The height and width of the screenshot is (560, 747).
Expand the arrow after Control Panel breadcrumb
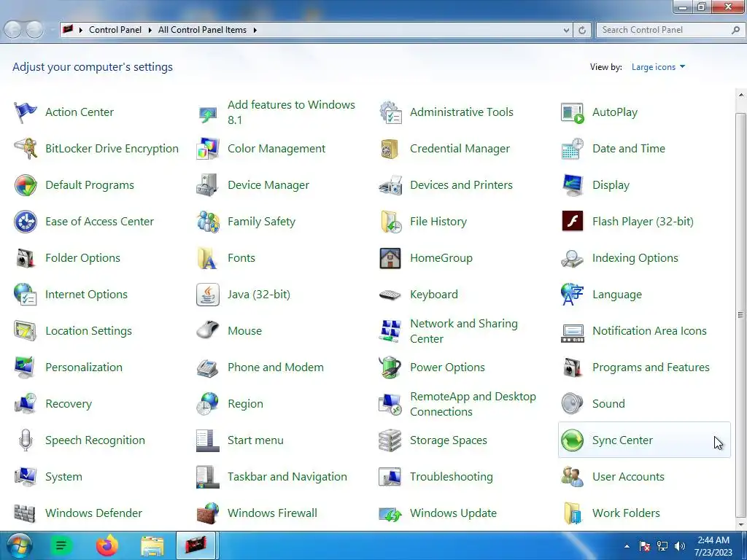[x=150, y=30]
